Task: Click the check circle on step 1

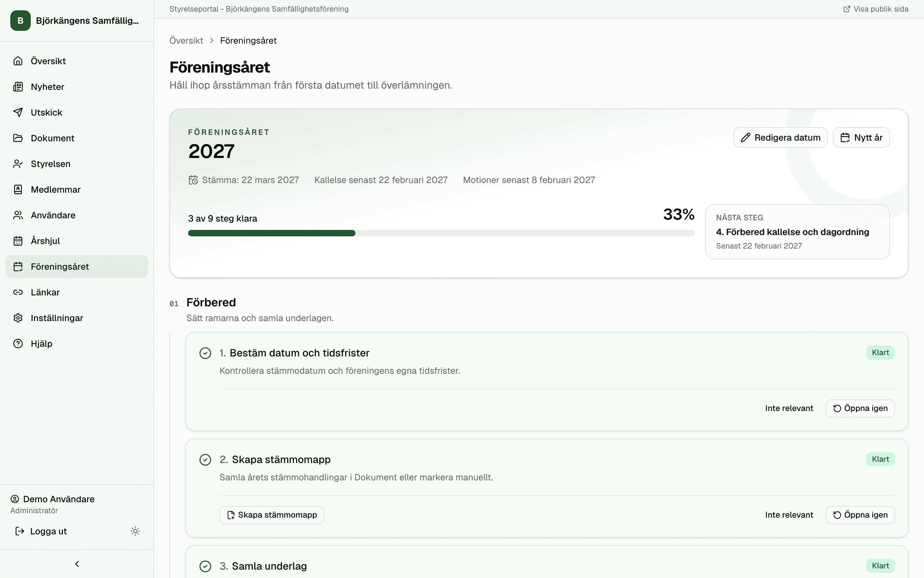Action: 205,353
